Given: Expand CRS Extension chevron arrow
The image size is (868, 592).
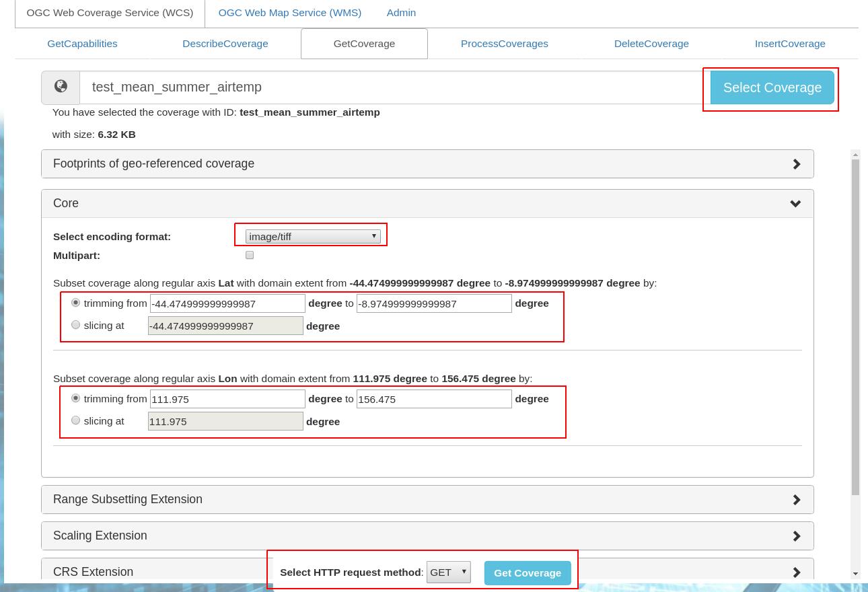Looking at the screenshot, I should (796, 572).
